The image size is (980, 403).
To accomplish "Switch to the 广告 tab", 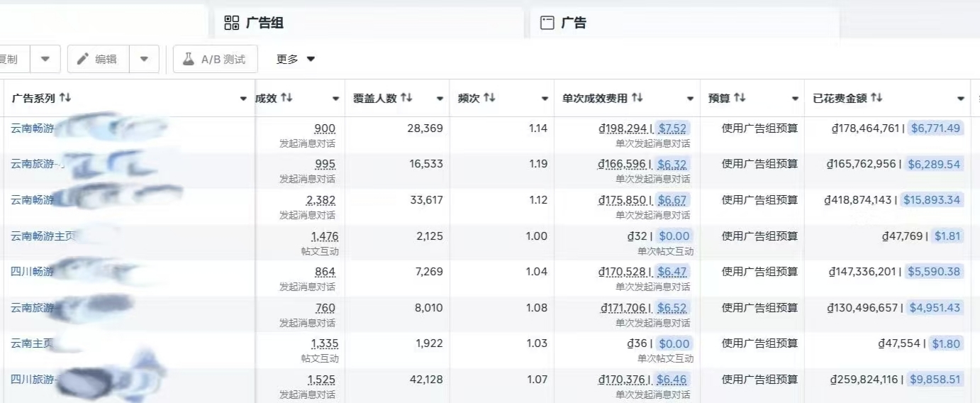I will point(573,23).
